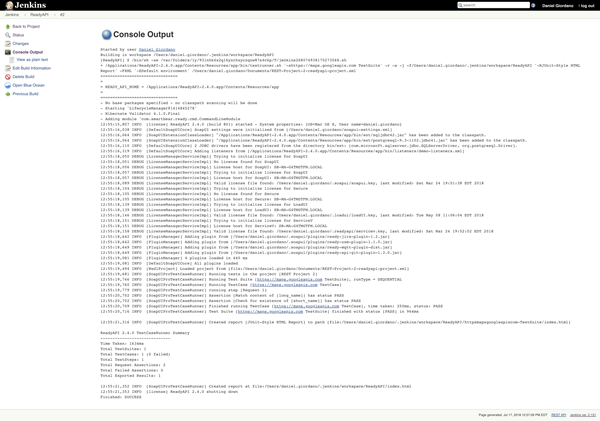
Task: Open maps.googleapis.com link in Finished running TestCase line
Action: (x=307, y=306)
